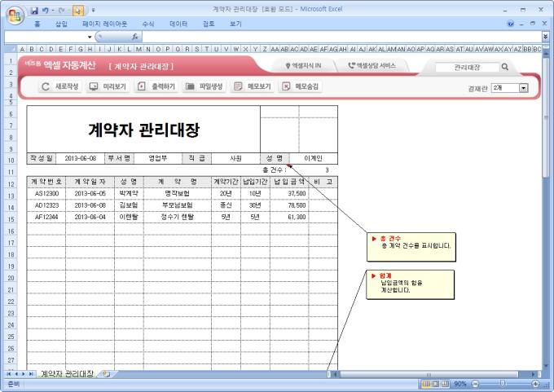Expand the formula bar
The height and width of the screenshot is (392, 554).
coord(545,37)
